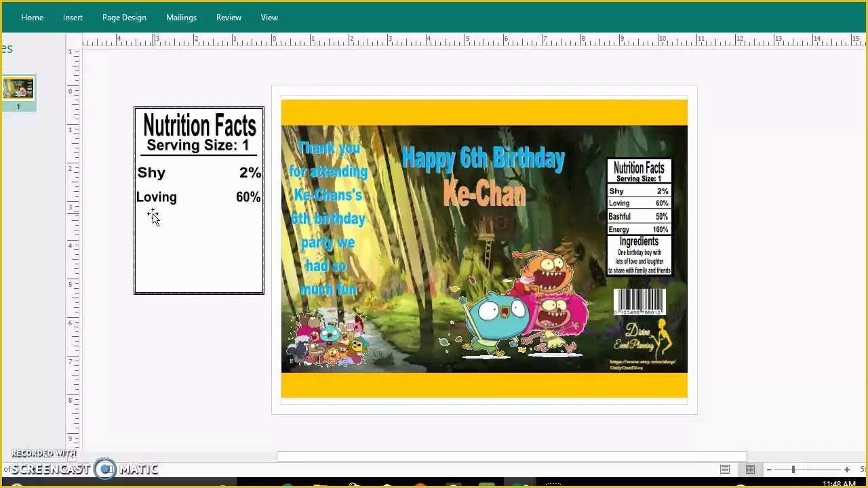Select the barcode image on the page

(x=639, y=302)
